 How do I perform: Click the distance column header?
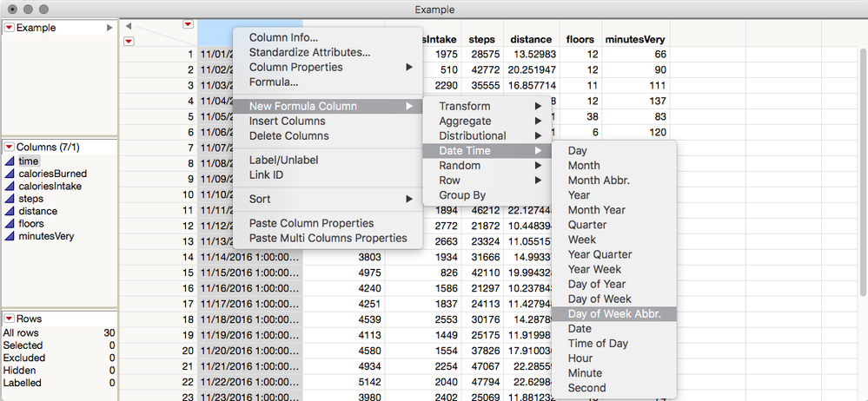[532, 39]
